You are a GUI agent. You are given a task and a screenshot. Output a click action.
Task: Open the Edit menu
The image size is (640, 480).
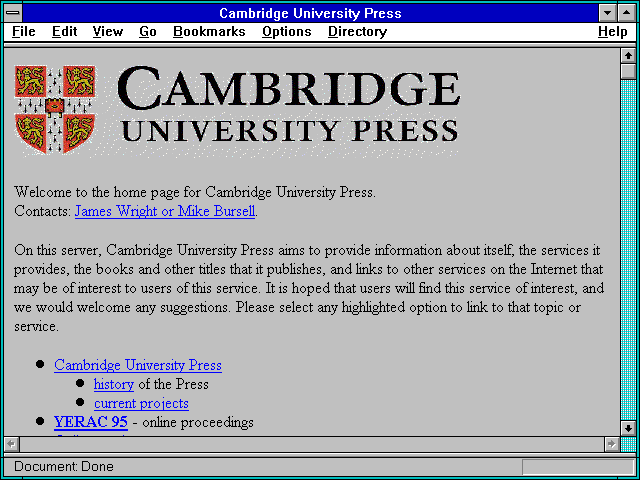click(64, 32)
